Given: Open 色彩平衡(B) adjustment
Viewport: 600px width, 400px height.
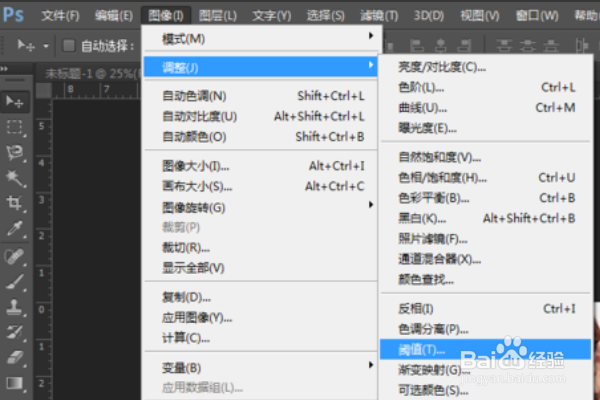Looking at the screenshot, I should click(x=486, y=198).
